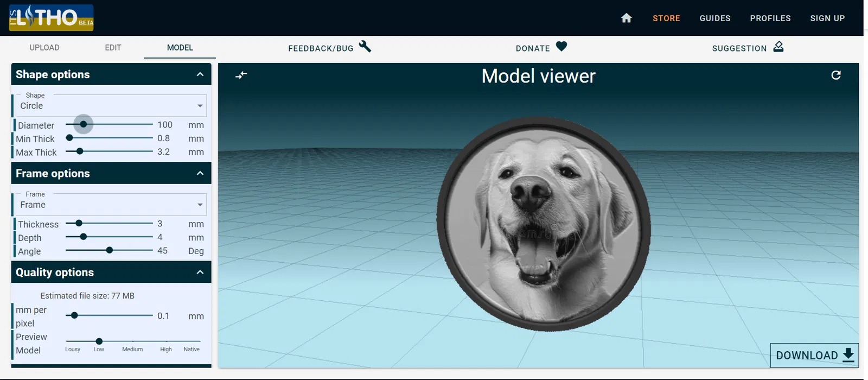Click the DONATE link text
The height and width of the screenshot is (380, 868).
533,48
